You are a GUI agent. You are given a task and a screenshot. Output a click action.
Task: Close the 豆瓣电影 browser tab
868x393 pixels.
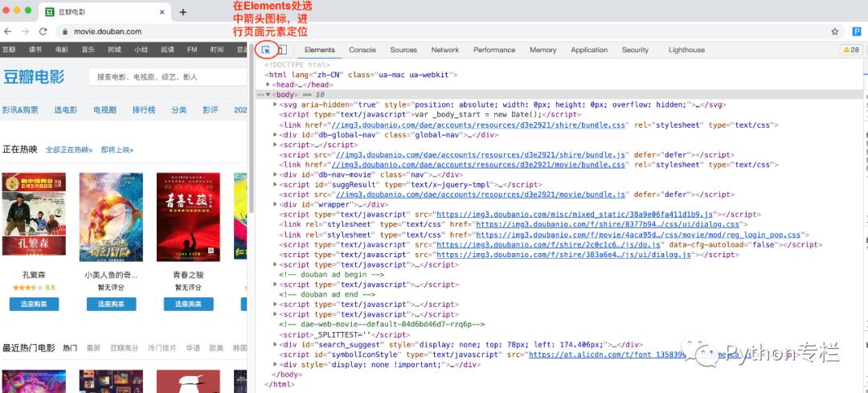pyautogui.click(x=162, y=11)
